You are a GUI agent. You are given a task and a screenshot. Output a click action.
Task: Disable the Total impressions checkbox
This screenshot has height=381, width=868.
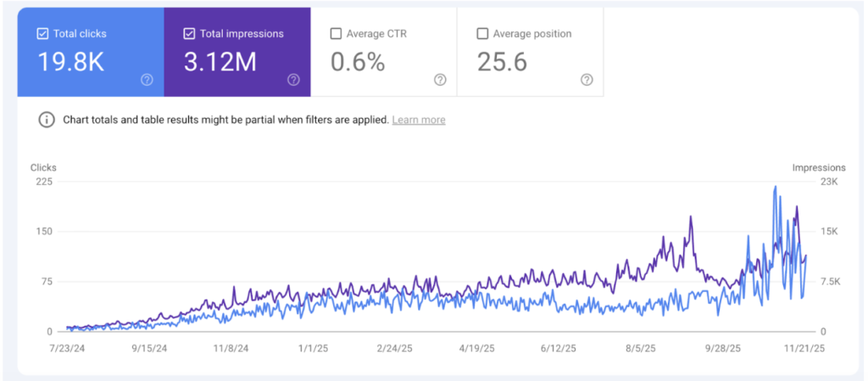coord(189,34)
